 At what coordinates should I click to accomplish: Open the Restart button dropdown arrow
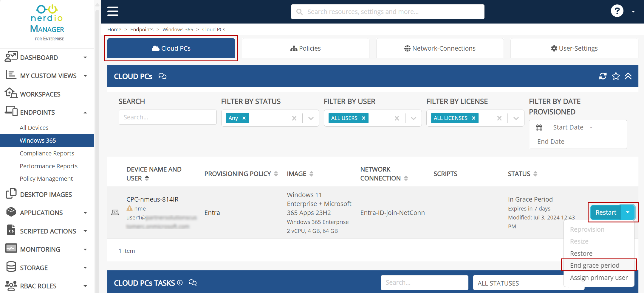pos(628,212)
